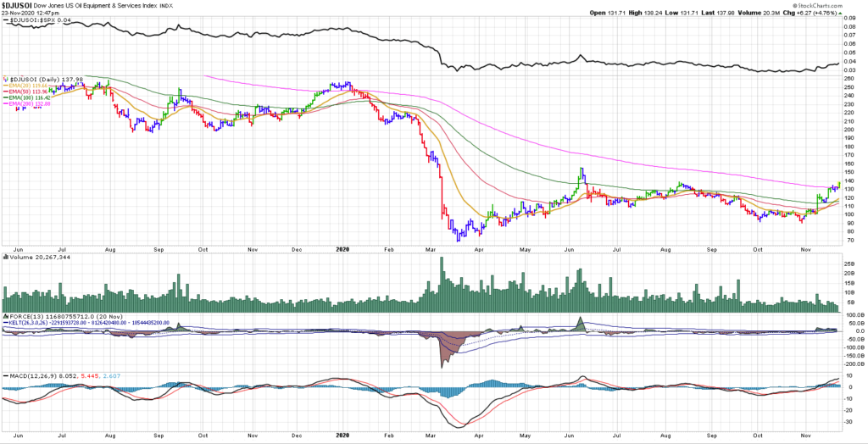
Task: Click 0.03 on the ratio panel axis
Action: coord(849,69)
